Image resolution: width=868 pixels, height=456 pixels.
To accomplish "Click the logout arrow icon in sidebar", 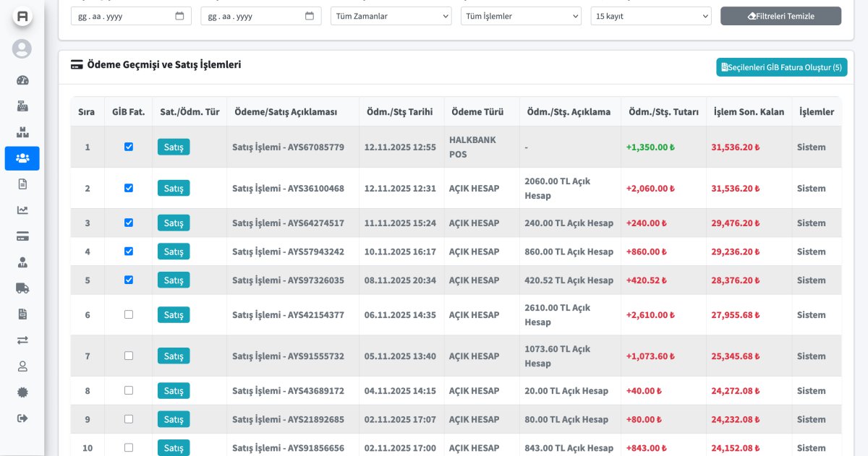I will tap(22, 418).
